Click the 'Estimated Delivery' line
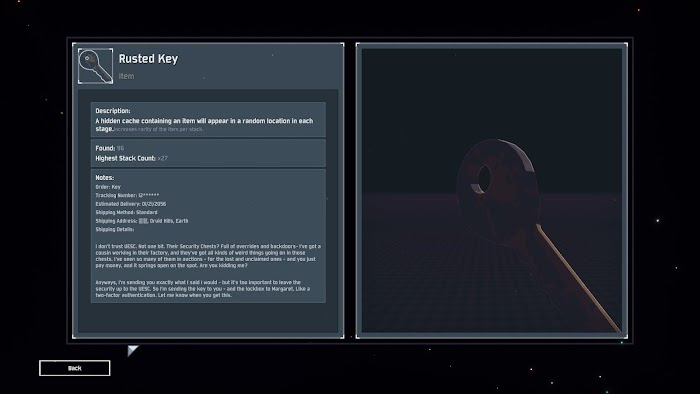Screen dimensions: 700x394 coord(131,204)
